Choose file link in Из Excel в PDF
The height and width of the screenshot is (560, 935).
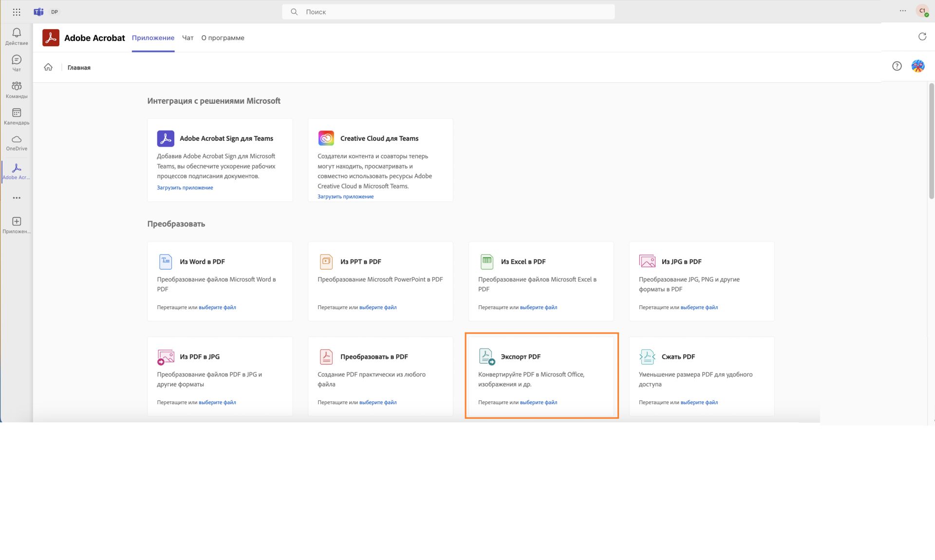(x=539, y=307)
